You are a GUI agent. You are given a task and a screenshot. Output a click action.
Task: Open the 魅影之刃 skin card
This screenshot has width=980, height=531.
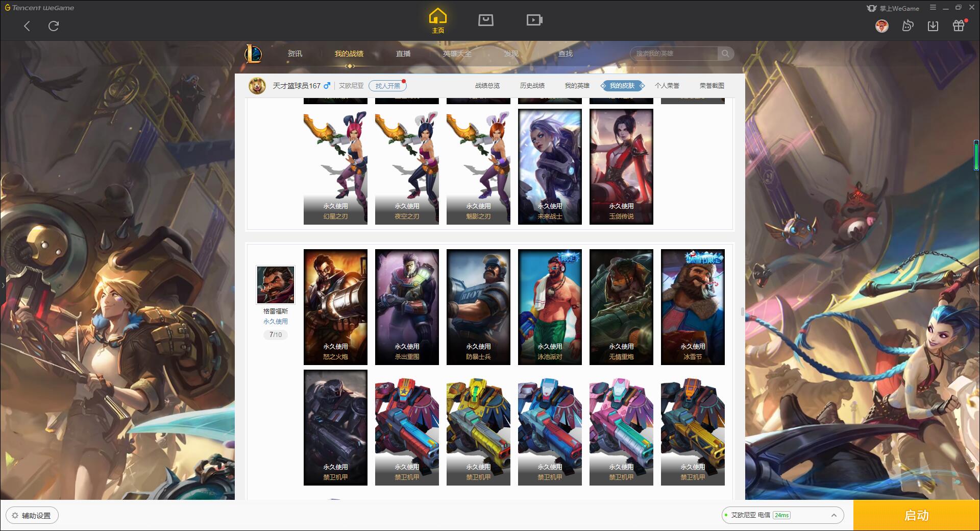(x=478, y=166)
